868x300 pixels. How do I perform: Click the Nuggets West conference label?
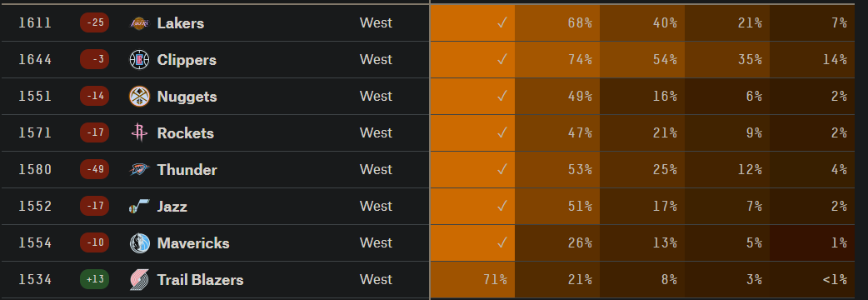(376, 97)
